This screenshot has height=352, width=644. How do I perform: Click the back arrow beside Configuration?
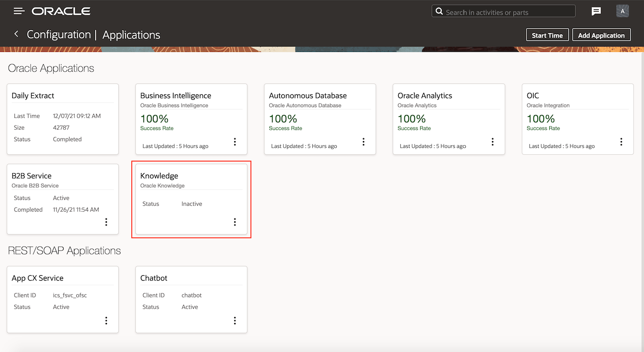tap(16, 34)
